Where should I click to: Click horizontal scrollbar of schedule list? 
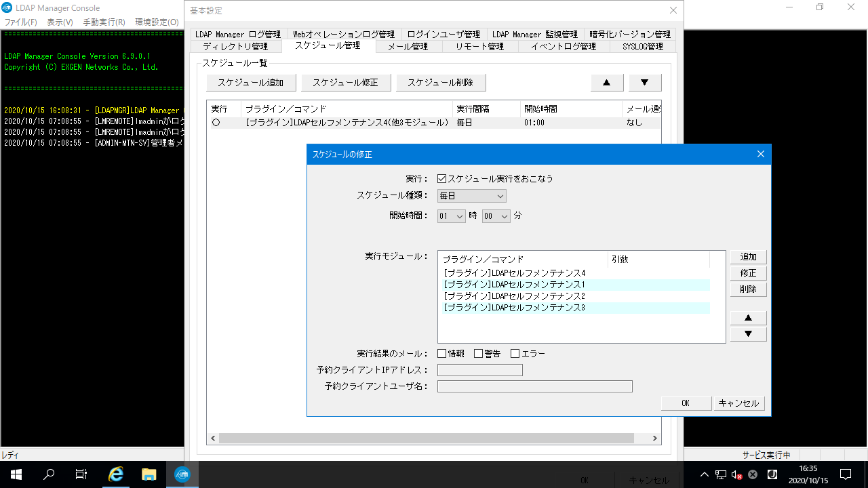pos(427,439)
